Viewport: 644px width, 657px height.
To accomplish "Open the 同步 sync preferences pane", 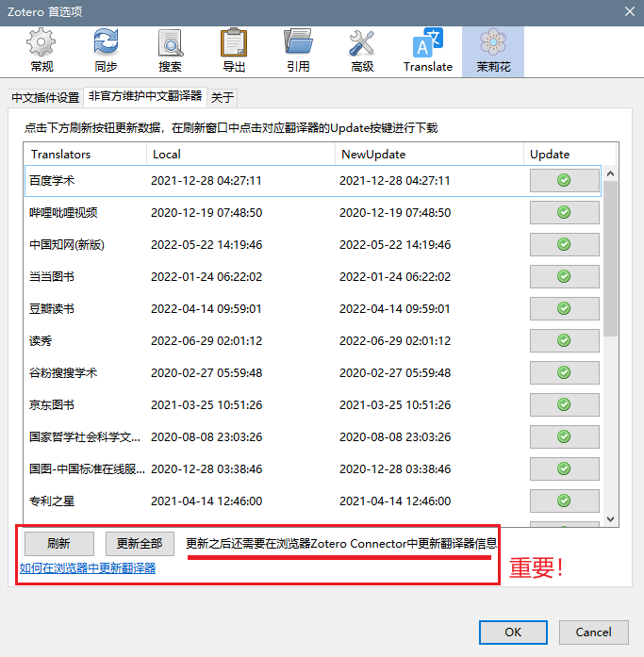I will (106, 51).
